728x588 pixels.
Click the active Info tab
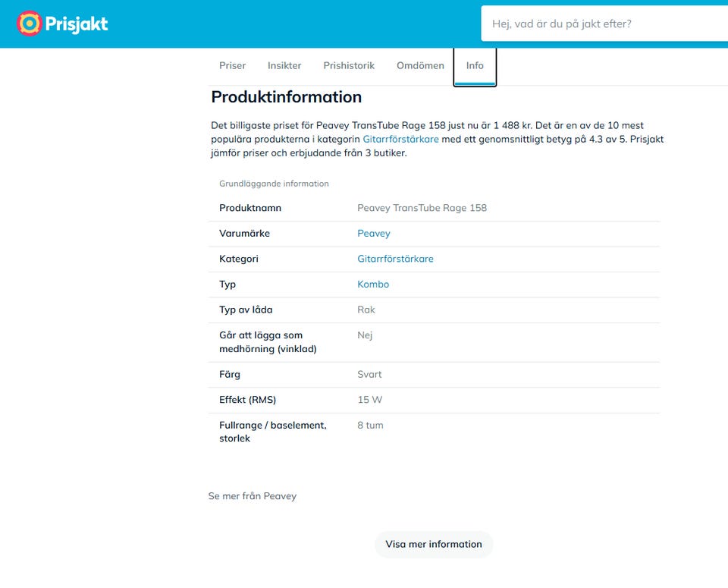pyautogui.click(x=475, y=65)
